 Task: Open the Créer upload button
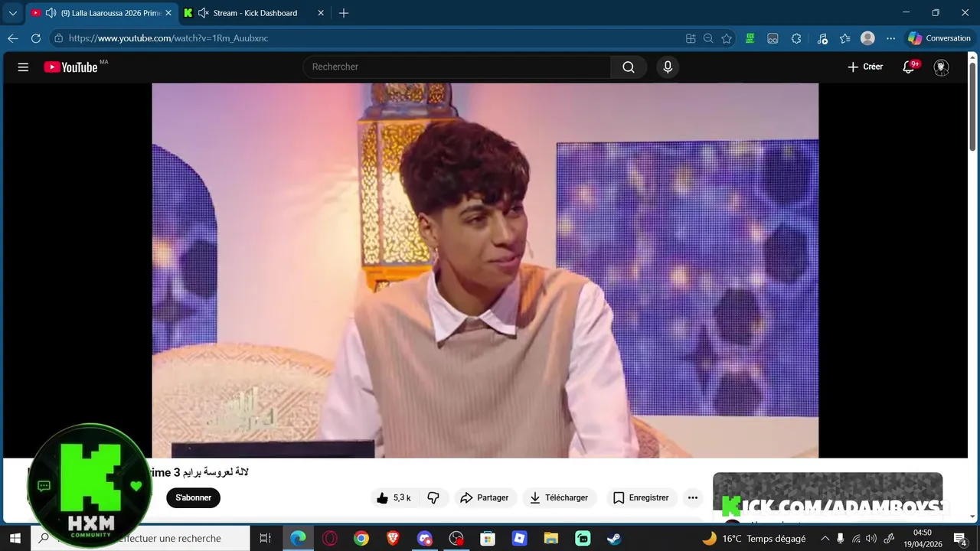click(865, 67)
